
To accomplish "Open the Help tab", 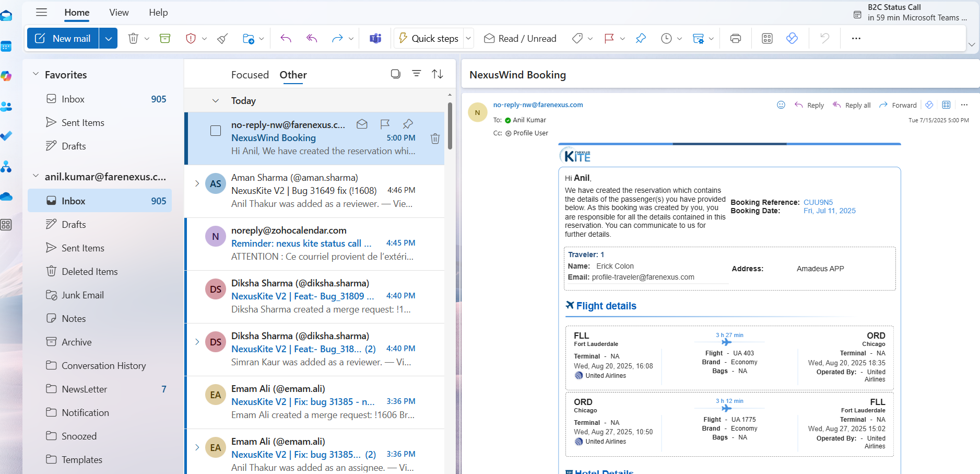I will pos(158,13).
